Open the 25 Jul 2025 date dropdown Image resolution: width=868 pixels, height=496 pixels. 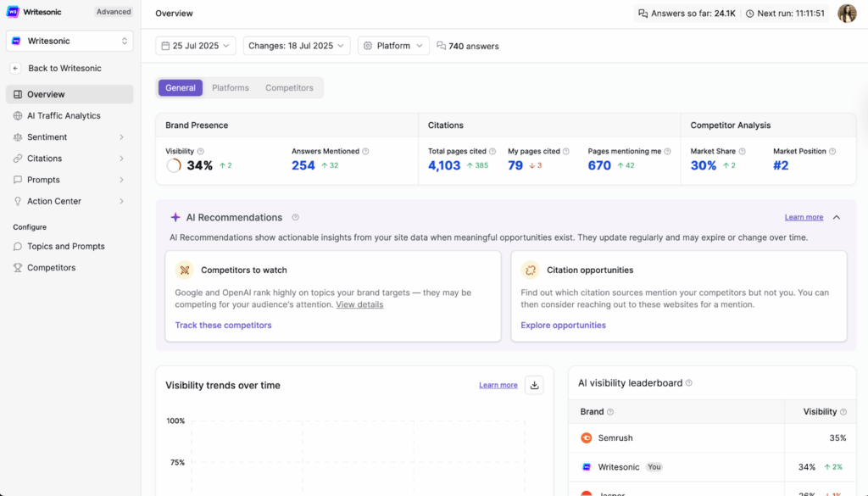pyautogui.click(x=196, y=46)
